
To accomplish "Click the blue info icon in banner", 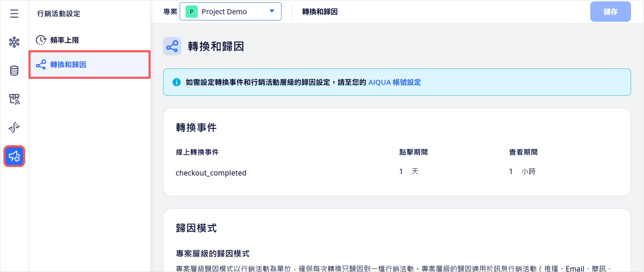I will (177, 82).
